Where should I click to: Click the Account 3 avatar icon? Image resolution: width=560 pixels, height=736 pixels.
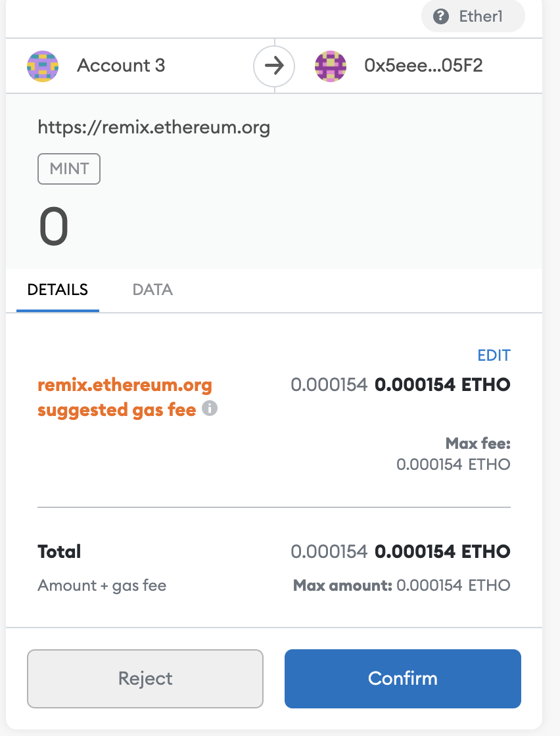point(43,66)
